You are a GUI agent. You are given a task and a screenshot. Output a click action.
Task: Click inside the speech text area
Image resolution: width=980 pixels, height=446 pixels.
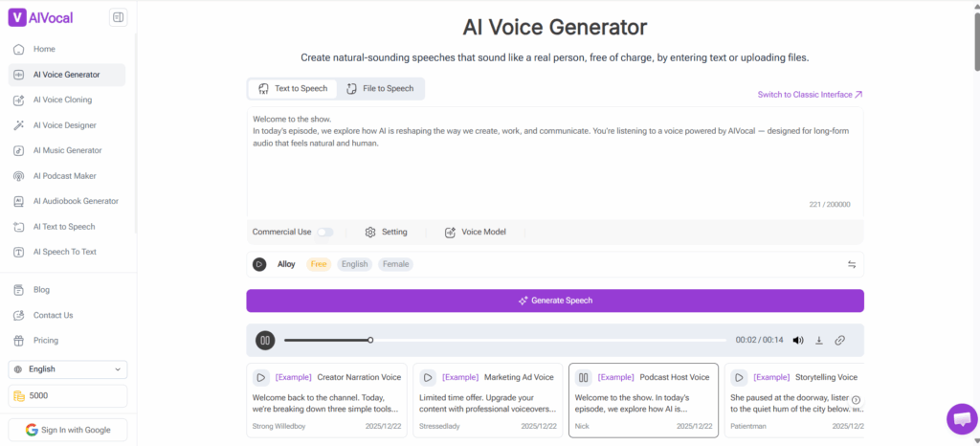point(555,161)
